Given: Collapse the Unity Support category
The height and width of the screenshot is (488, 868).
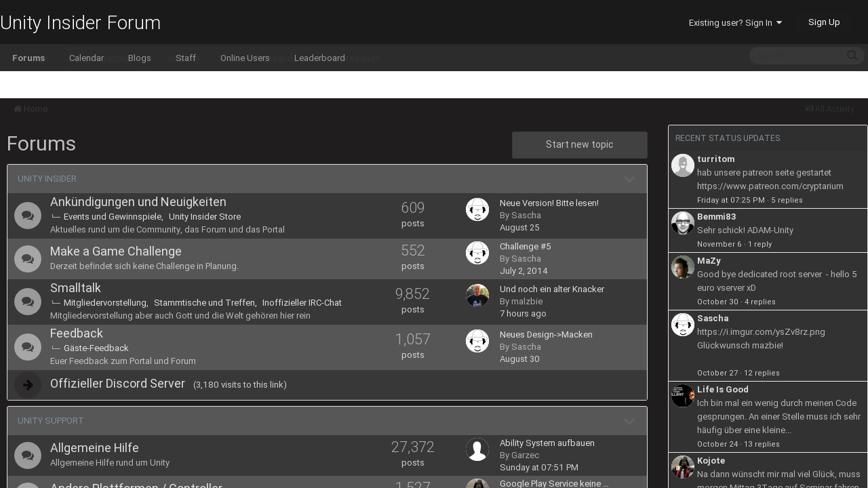Looking at the screenshot, I should pos(629,421).
